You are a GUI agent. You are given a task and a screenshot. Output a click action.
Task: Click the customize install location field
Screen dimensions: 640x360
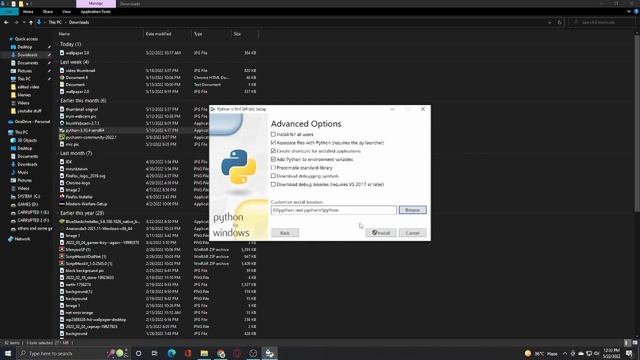pyautogui.click(x=333, y=210)
